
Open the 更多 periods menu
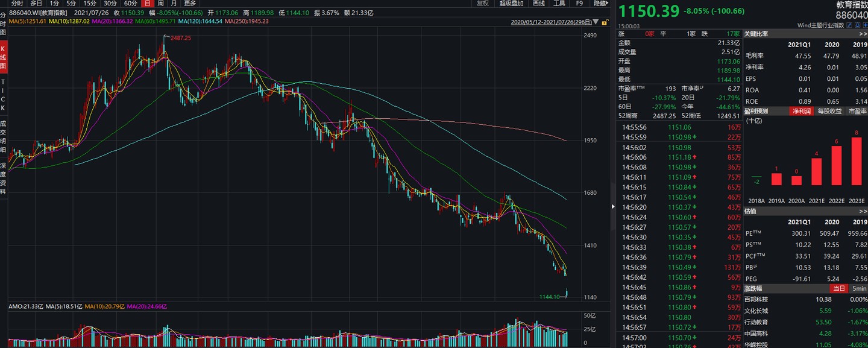[x=189, y=4]
